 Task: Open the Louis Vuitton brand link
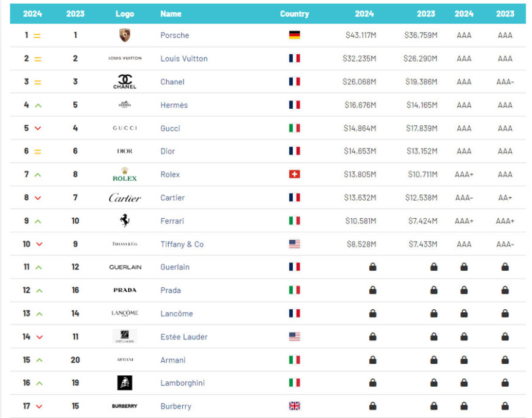[183, 59]
